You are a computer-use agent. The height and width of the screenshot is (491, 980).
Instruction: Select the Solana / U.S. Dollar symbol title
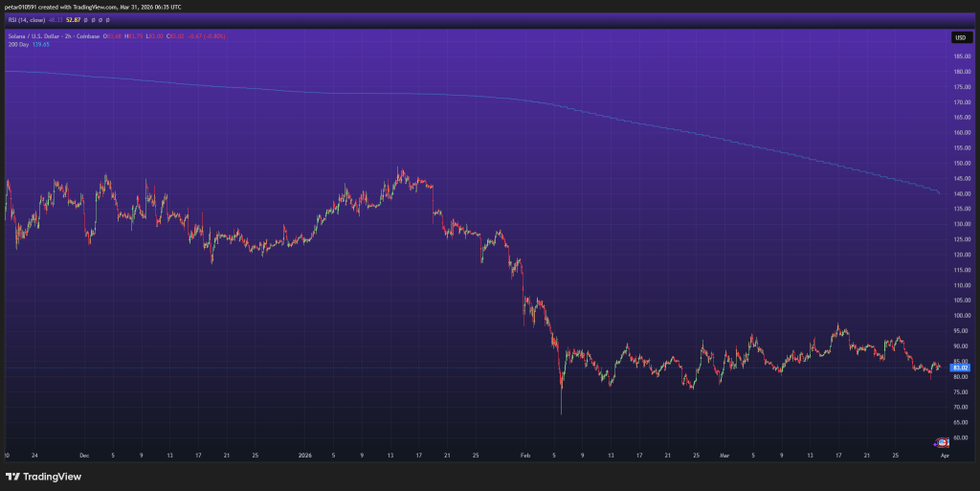(54, 36)
